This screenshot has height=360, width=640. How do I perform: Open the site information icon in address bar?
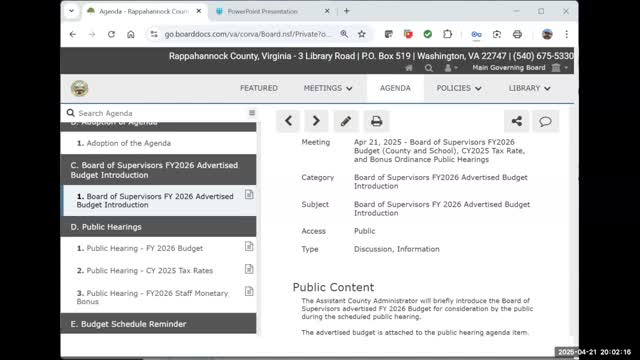point(154,34)
